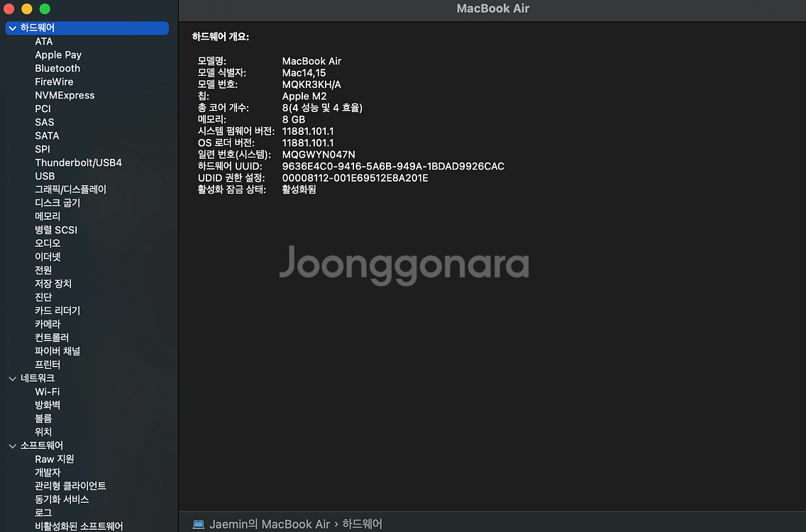This screenshot has width=806, height=532.
Task: Select 개발자 in the sidebar
Action: tap(48, 472)
